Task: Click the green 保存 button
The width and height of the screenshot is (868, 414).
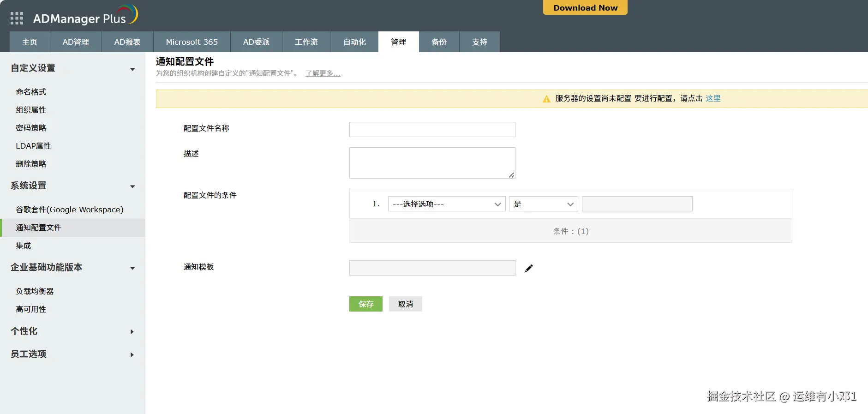Action: coord(366,304)
